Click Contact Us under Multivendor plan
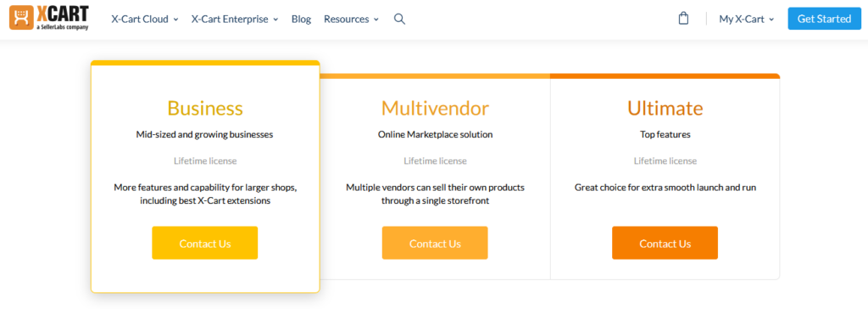 [435, 243]
